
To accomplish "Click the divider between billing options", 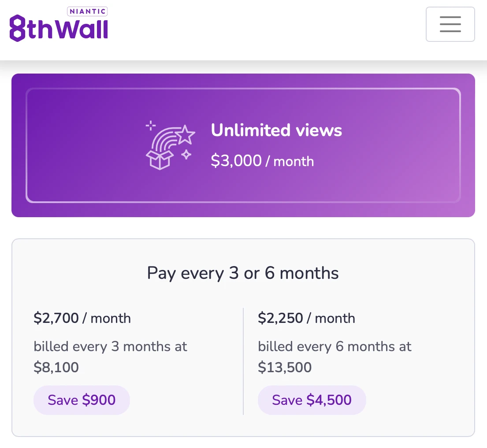I will (243, 361).
